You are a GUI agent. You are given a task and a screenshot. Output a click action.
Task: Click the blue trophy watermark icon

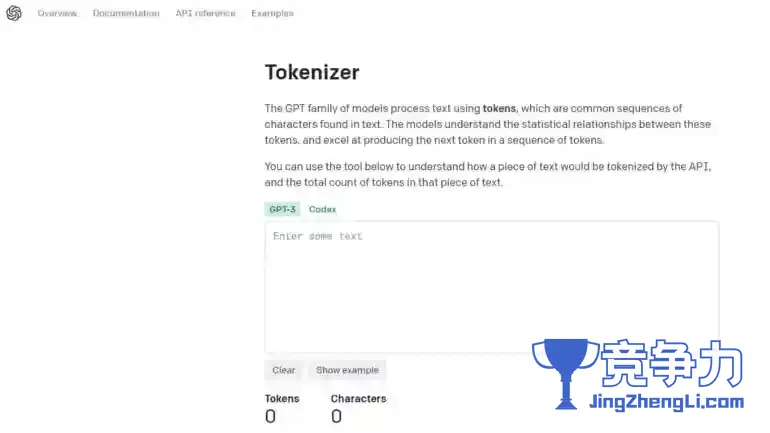566,374
